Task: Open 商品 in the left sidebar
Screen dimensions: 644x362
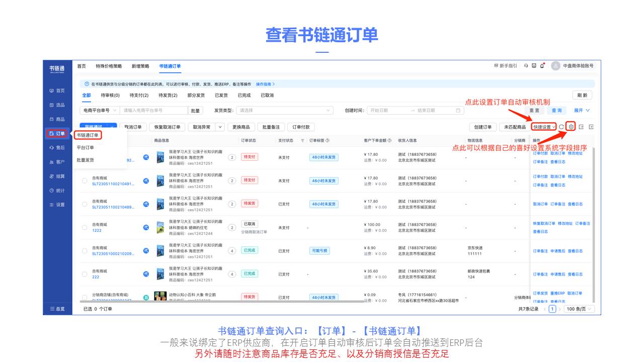Action: [x=57, y=119]
